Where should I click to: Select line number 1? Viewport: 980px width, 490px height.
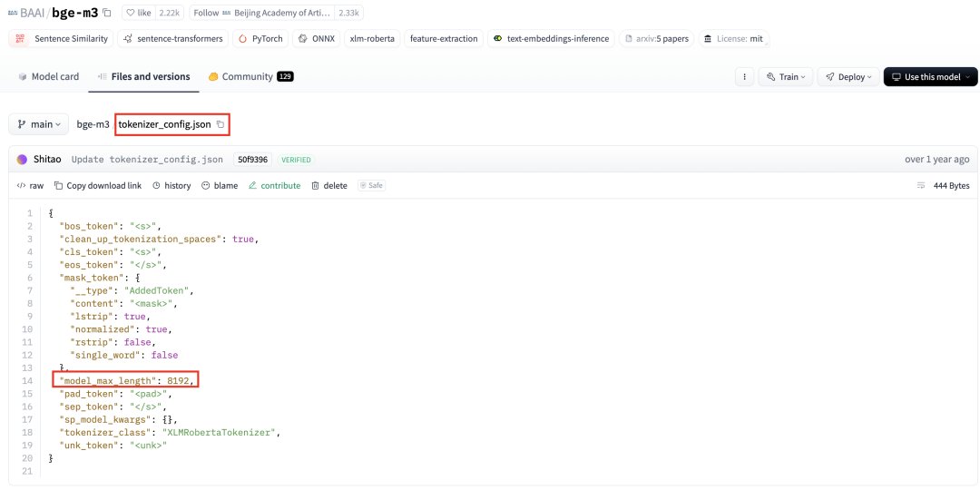point(29,213)
